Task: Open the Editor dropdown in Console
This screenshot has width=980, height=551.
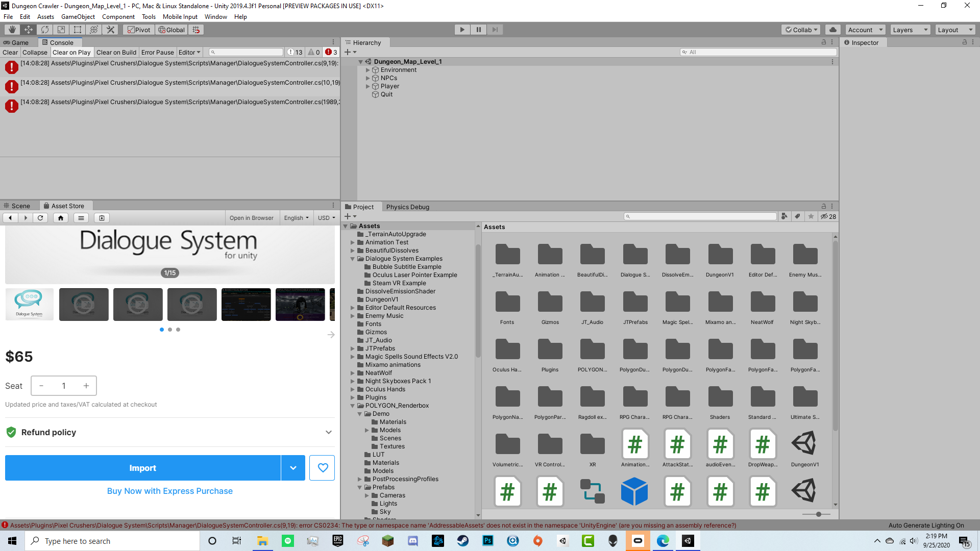Action: tap(189, 52)
